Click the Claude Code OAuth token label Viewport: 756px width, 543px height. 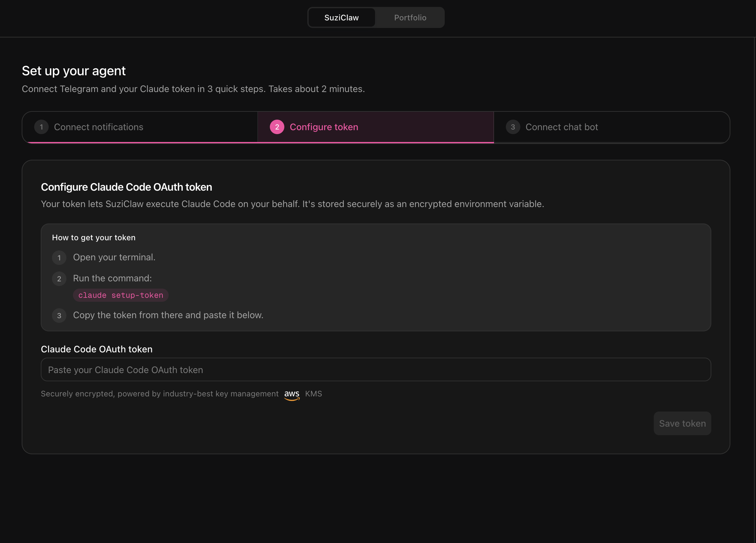click(97, 349)
